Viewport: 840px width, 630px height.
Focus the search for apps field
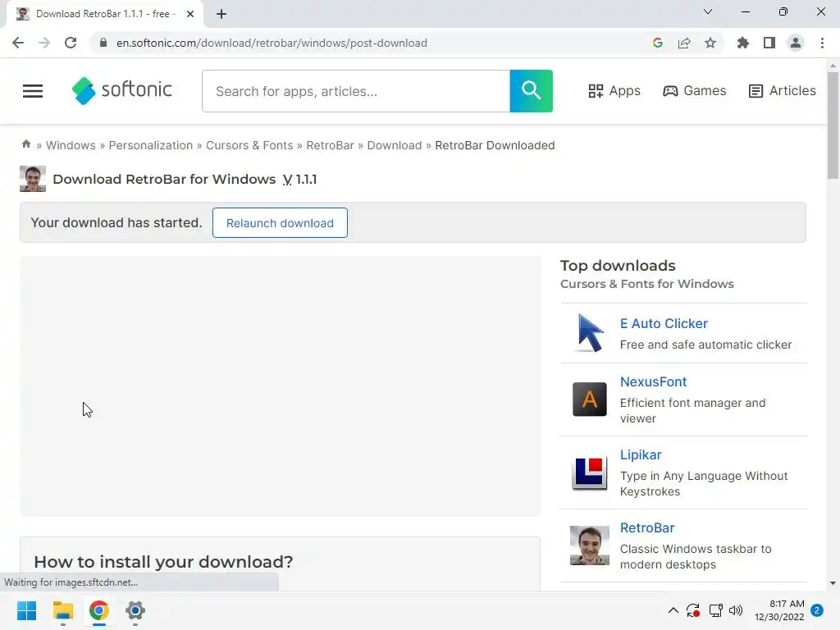pyautogui.click(x=356, y=91)
